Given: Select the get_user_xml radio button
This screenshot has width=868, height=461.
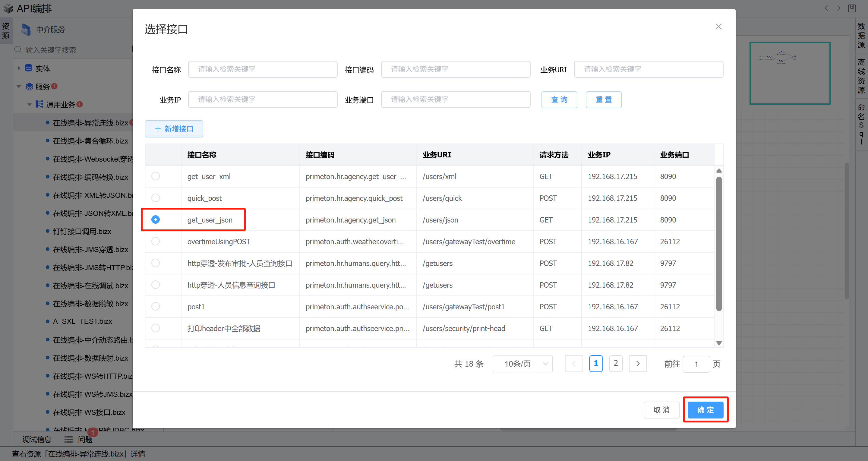Looking at the screenshot, I should 155,176.
